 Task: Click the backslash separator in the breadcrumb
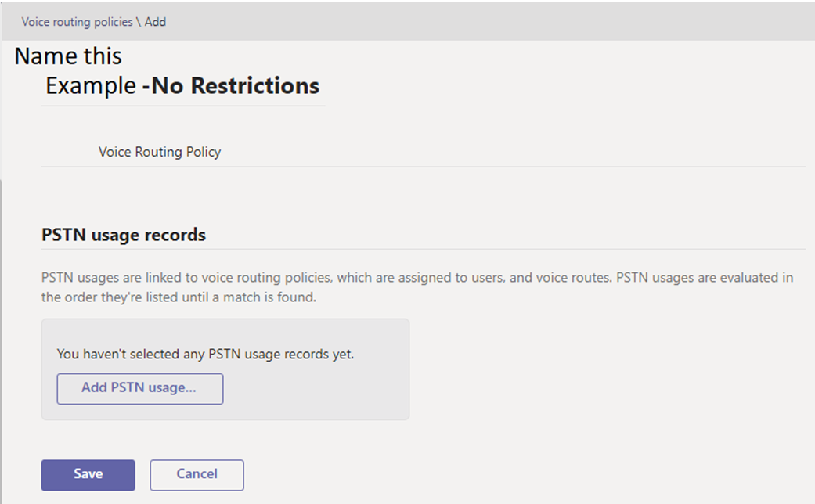click(139, 22)
